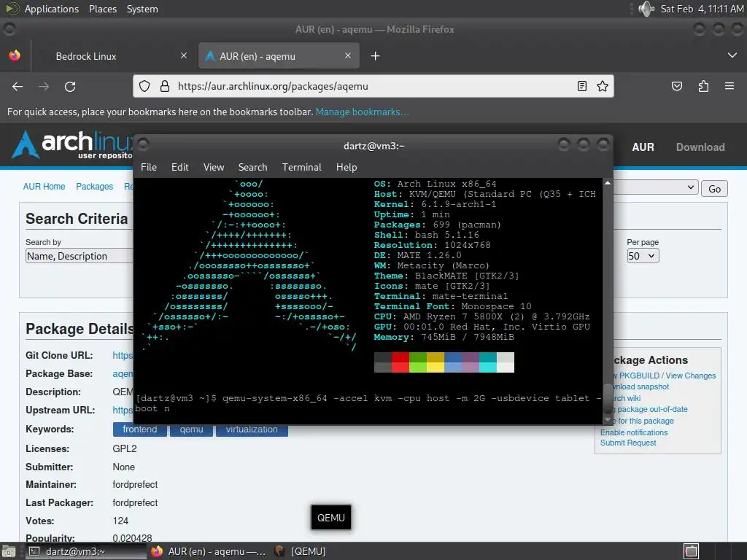
Task: Open terminal View menu
Action: (x=214, y=167)
